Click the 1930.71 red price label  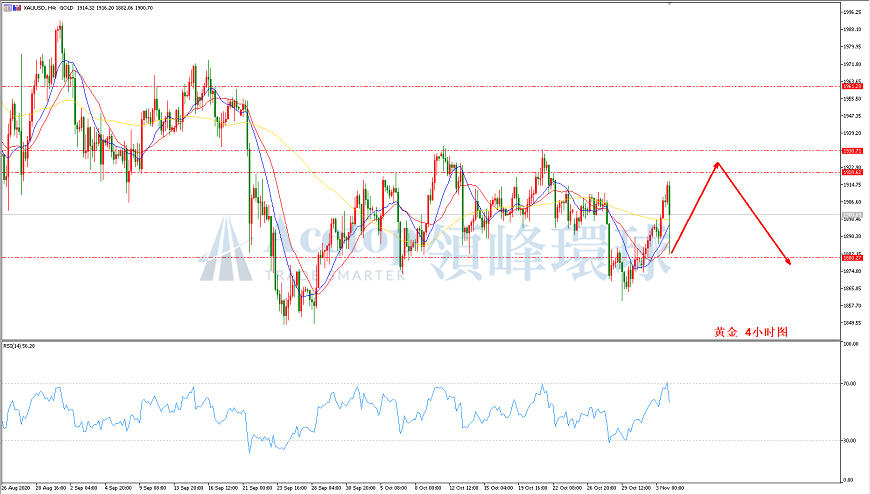(x=852, y=151)
